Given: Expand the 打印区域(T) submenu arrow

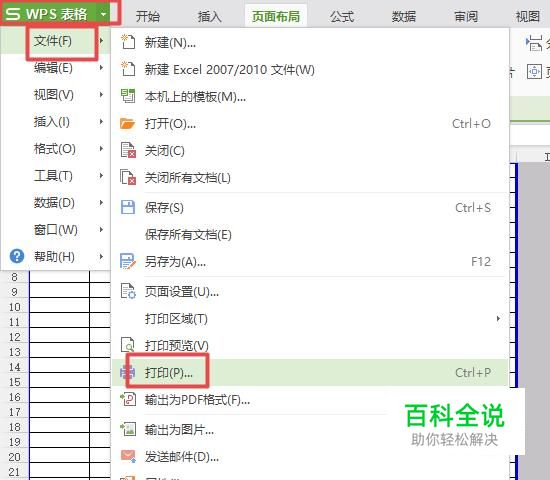Looking at the screenshot, I should (498, 319).
